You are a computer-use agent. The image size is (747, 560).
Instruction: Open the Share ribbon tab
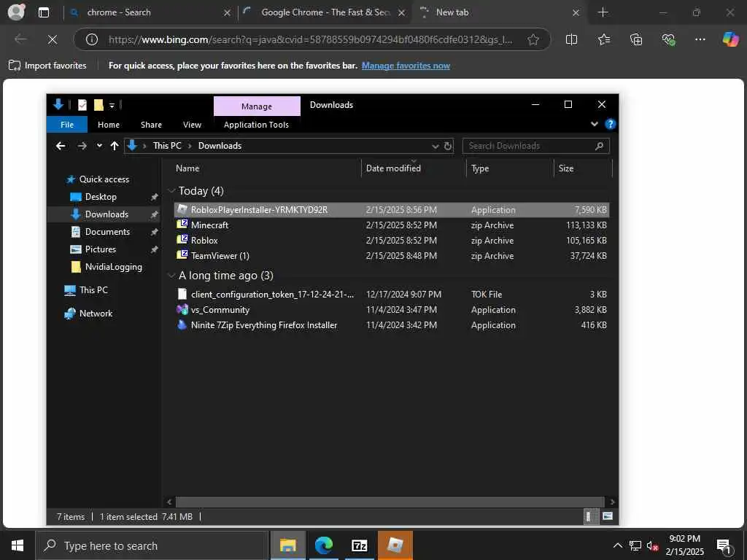151,125
